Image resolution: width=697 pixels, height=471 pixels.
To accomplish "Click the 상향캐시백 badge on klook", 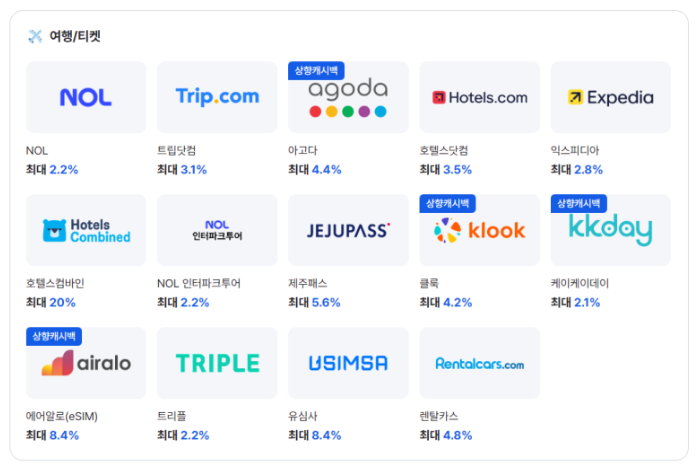I will click(x=448, y=203).
